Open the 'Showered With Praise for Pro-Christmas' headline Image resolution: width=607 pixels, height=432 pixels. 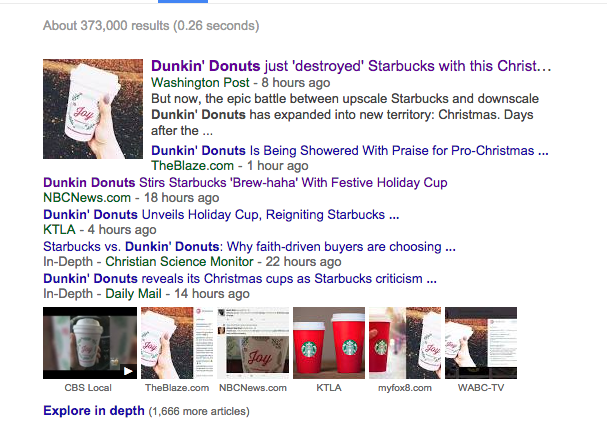click(x=350, y=151)
